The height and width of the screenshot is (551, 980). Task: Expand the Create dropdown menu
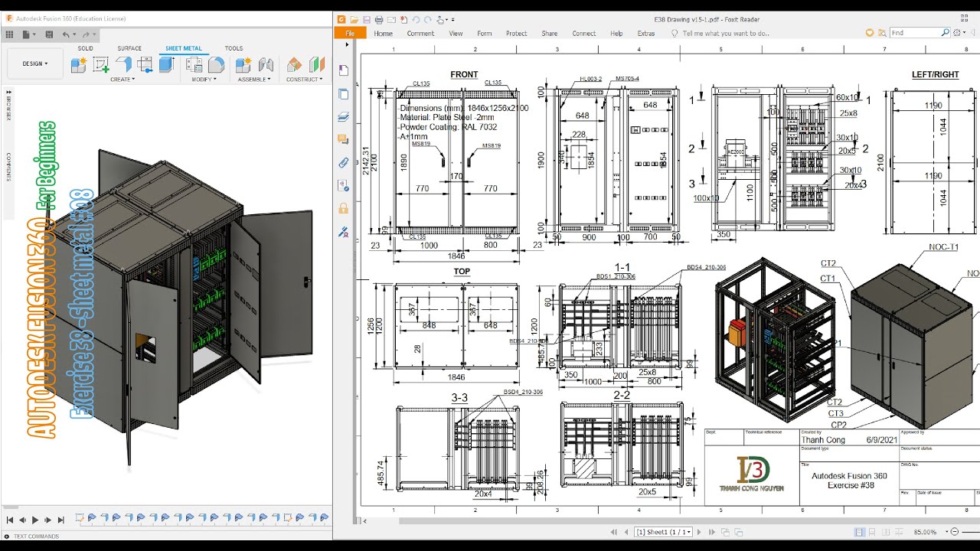[122, 79]
